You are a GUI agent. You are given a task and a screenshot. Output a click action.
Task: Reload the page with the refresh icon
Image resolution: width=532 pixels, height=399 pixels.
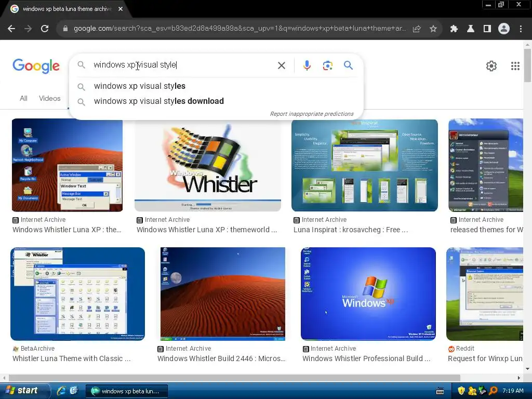point(45,29)
